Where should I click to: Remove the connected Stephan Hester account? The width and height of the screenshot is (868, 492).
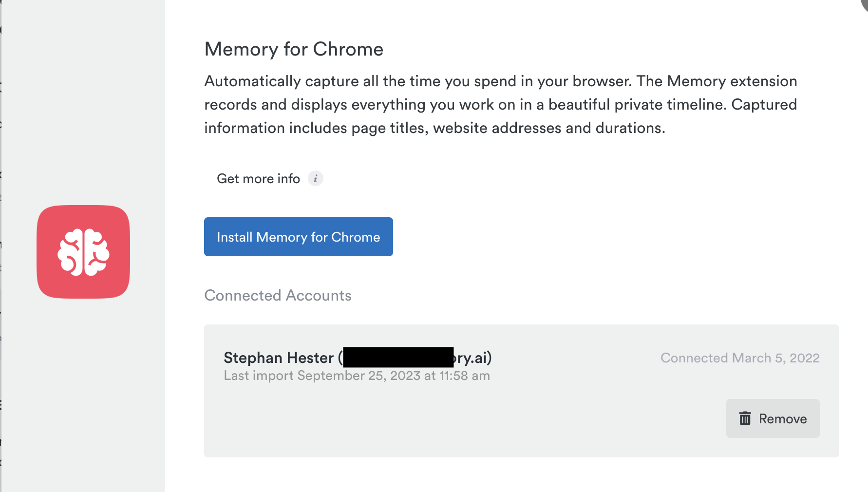(773, 418)
